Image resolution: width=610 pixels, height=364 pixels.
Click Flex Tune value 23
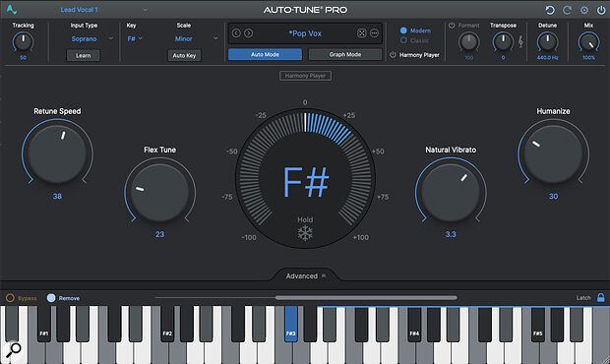tap(159, 234)
